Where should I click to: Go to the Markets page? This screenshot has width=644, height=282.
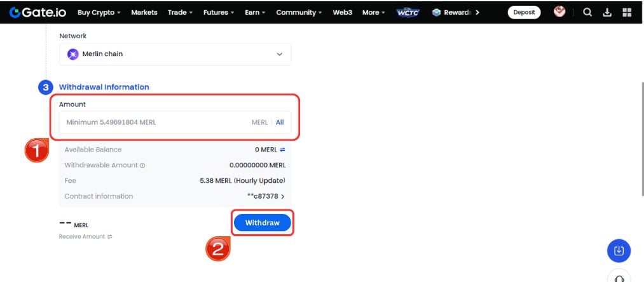coord(144,12)
